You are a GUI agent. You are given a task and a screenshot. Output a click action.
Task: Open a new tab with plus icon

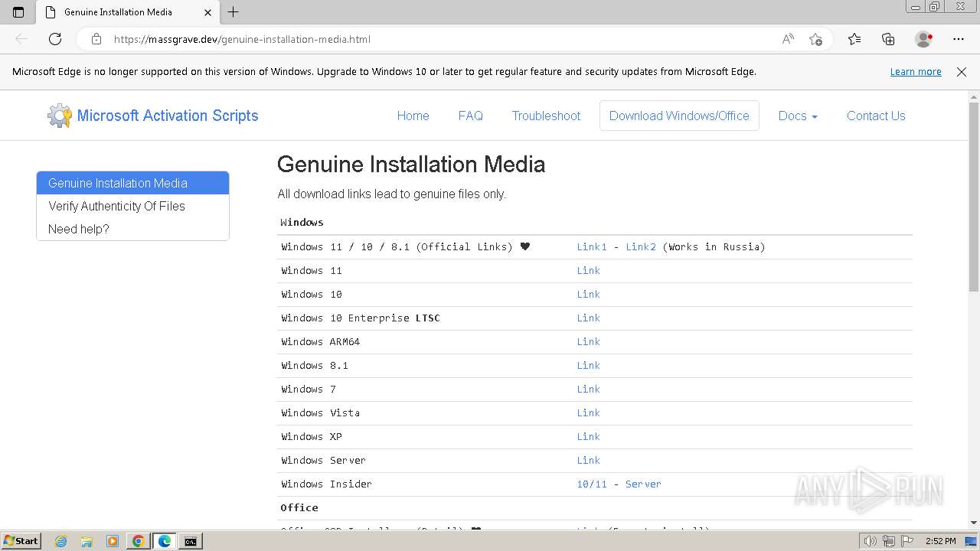click(234, 12)
